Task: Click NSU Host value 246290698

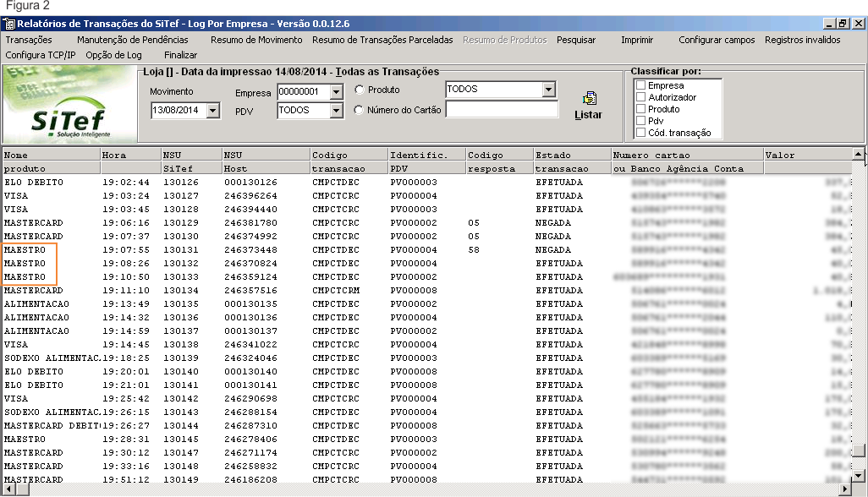Action: coord(250,399)
